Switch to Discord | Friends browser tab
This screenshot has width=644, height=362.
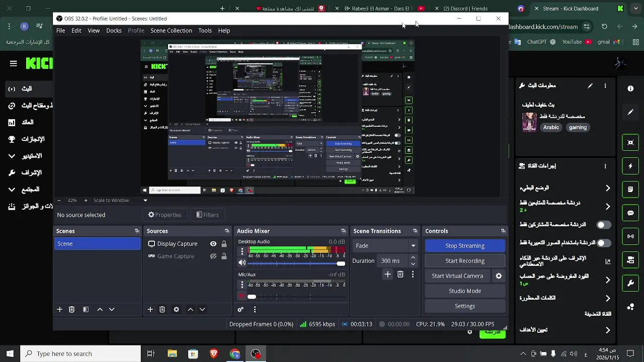pos(465,9)
